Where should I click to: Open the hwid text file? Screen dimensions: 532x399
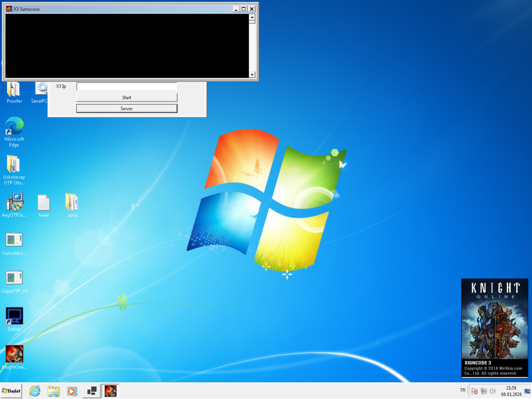[43, 206]
